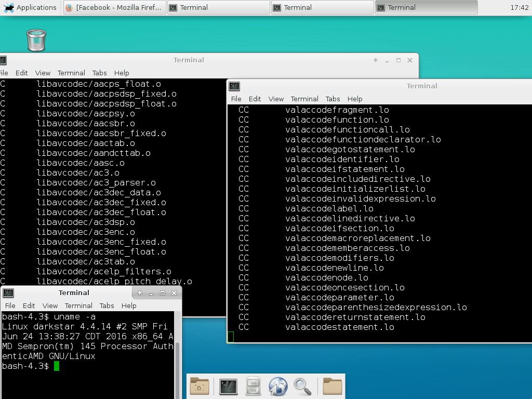Click window menu icon of valac terminal

pyautogui.click(x=234, y=86)
